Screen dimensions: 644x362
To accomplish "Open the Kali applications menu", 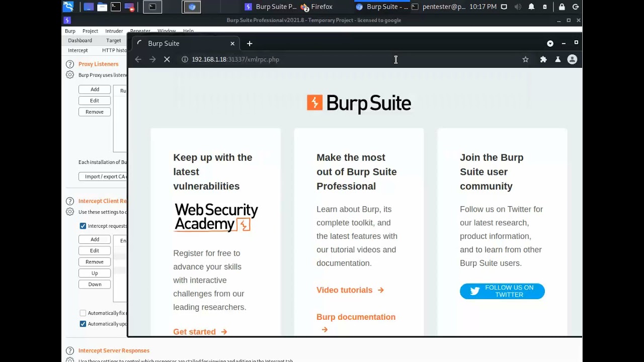I will pos(68,7).
